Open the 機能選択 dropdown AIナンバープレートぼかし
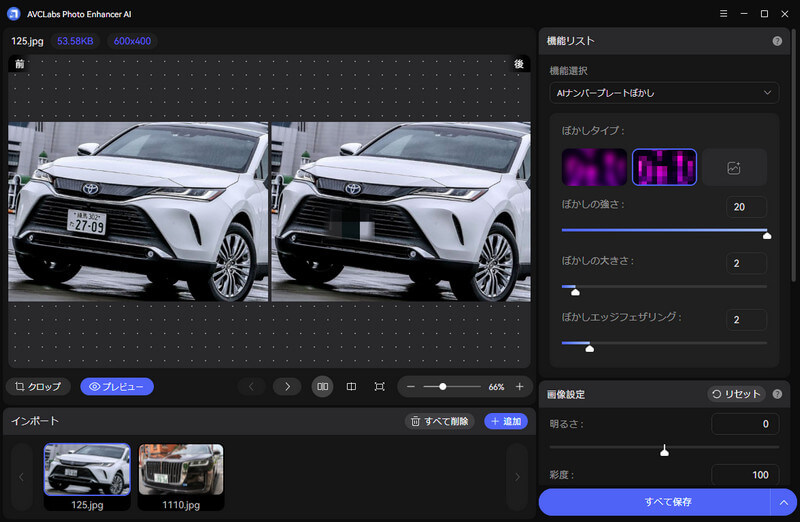Viewport: 800px width, 522px height. point(664,93)
